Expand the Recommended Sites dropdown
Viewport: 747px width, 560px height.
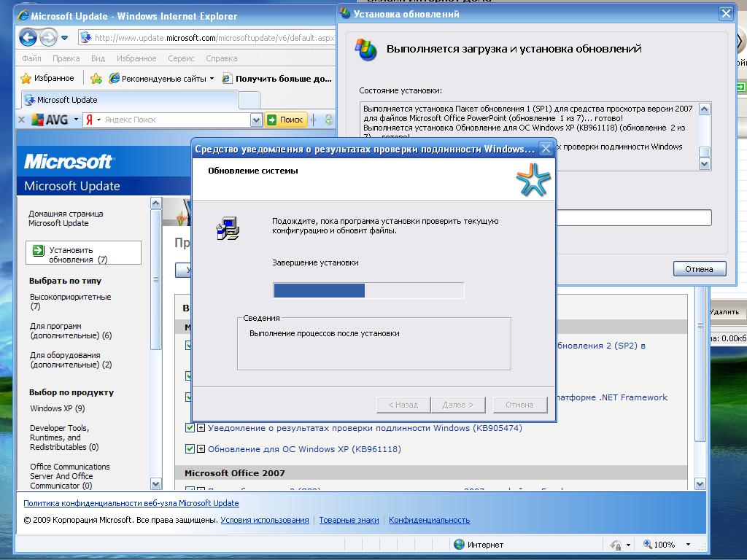pyautogui.click(x=212, y=78)
